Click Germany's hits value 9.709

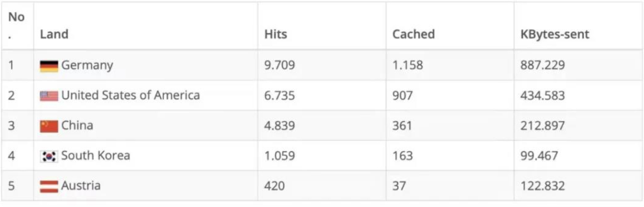(x=279, y=66)
